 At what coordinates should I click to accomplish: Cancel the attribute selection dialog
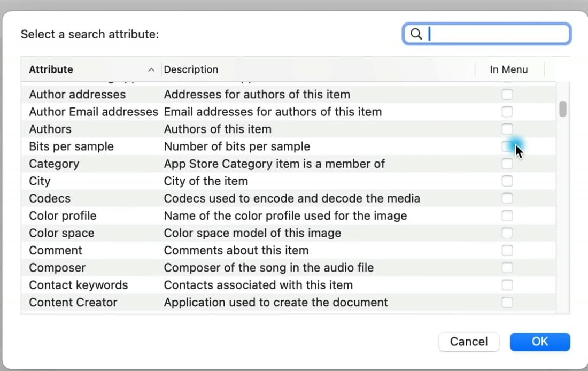[x=469, y=342]
